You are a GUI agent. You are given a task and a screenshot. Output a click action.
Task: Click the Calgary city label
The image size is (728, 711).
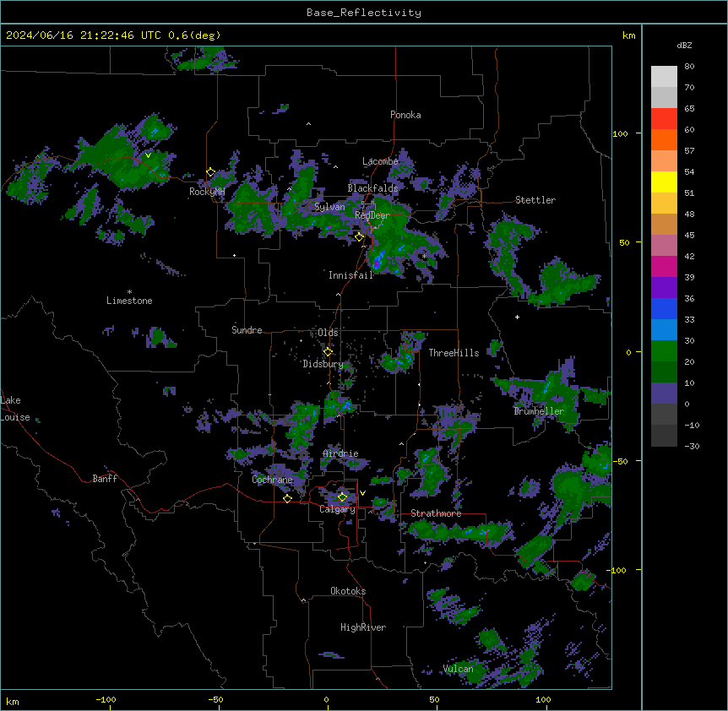338,509
